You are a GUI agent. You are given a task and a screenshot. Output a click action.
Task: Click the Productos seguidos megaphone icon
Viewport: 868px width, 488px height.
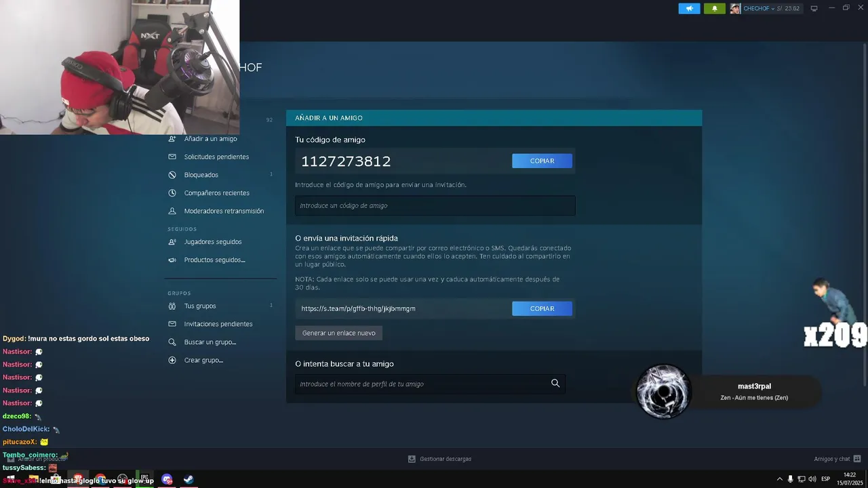coord(172,260)
